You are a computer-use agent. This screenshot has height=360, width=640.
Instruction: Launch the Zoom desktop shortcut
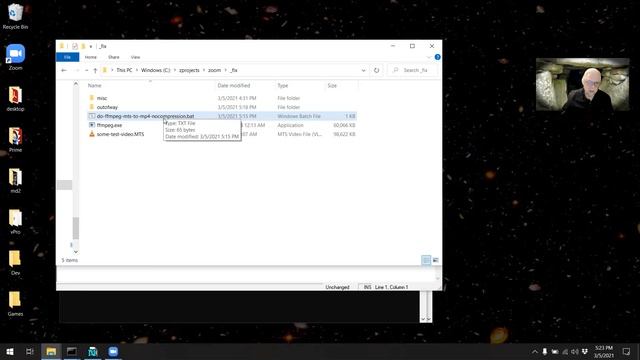(15, 57)
